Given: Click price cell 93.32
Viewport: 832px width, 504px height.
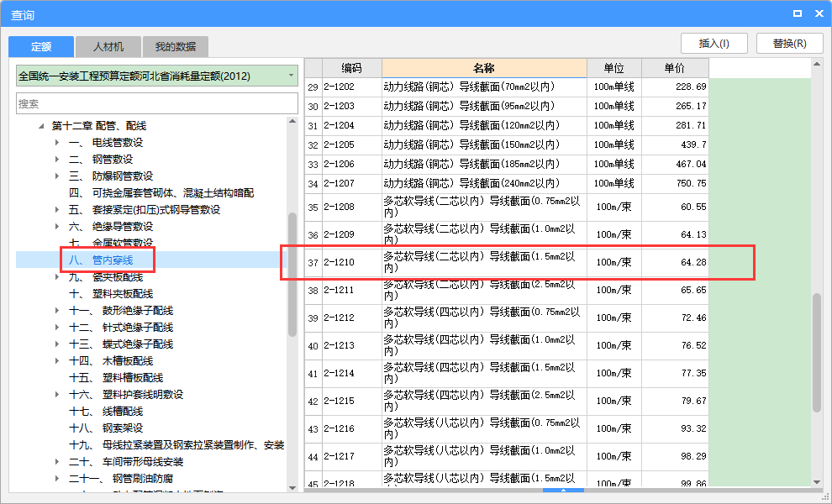Looking at the screenshot, I should click(x=675, y=428).
